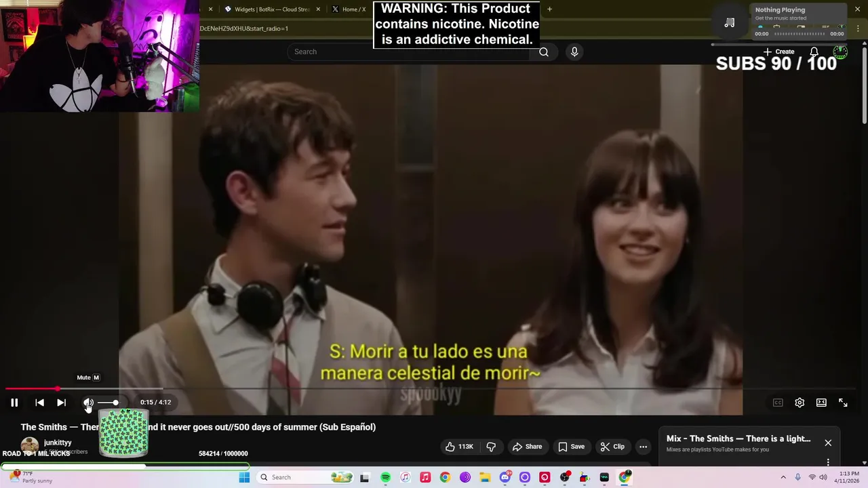Screen dimensions: 868x488
Task: Save the video to a playlist
Action: [x=571, y=447]
